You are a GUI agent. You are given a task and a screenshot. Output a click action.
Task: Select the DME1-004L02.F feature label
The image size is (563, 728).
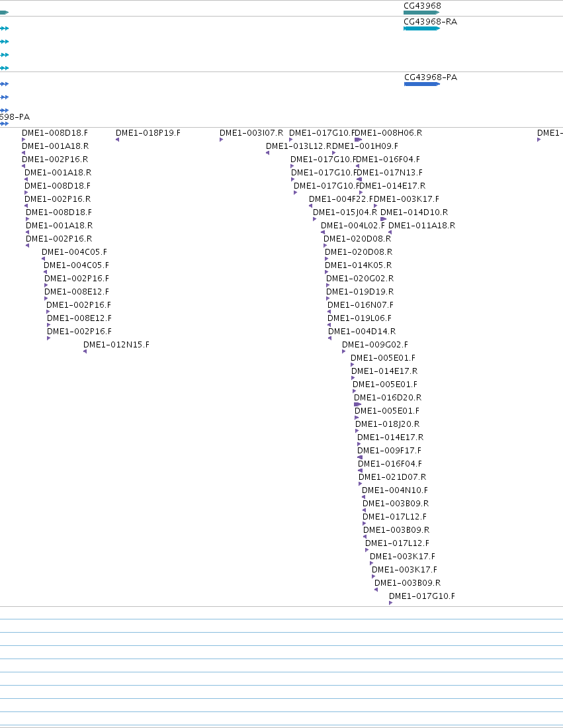pyautogui.click(x=353, y=226)
